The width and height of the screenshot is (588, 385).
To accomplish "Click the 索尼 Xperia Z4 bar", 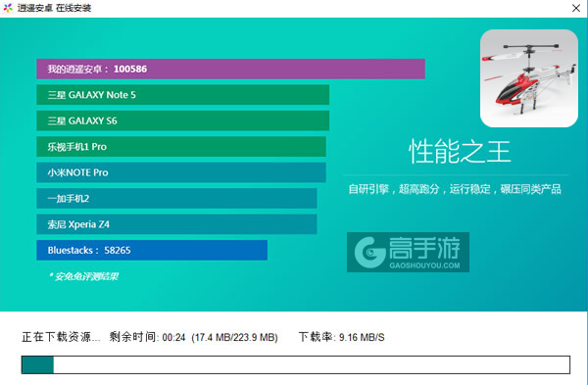I will [176, 224].
